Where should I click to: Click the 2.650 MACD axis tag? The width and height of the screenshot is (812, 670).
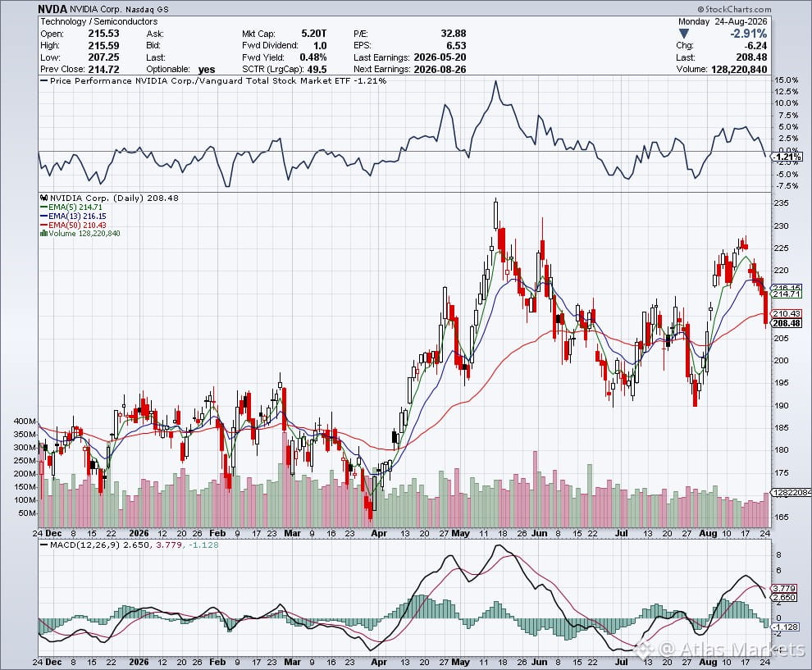785,597
